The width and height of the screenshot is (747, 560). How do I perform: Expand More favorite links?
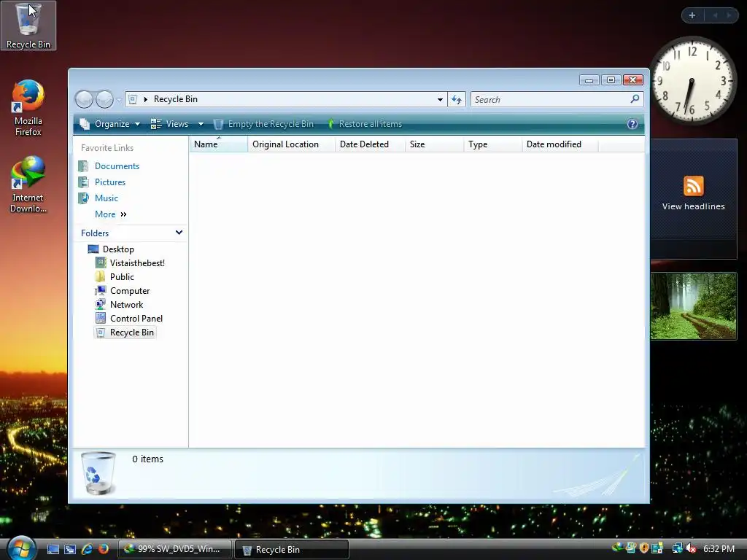pyautogui.click(x=111, y=214)
